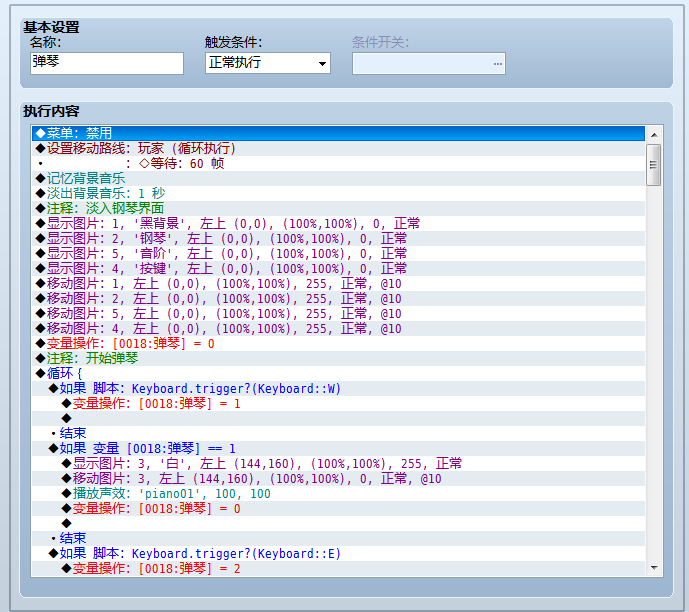Select the row 播放声效: 'piano01', 100, 100
The image size is (689, 612).
click(338, 493)
